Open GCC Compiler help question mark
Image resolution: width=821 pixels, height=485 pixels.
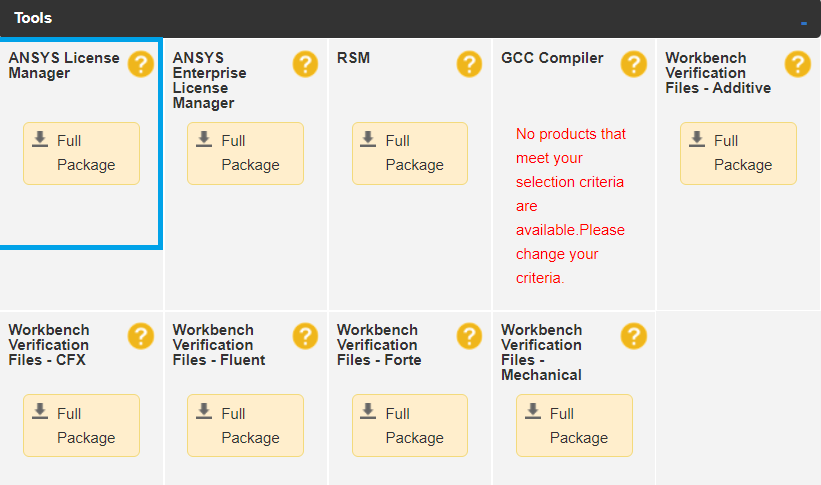[634, 64]
